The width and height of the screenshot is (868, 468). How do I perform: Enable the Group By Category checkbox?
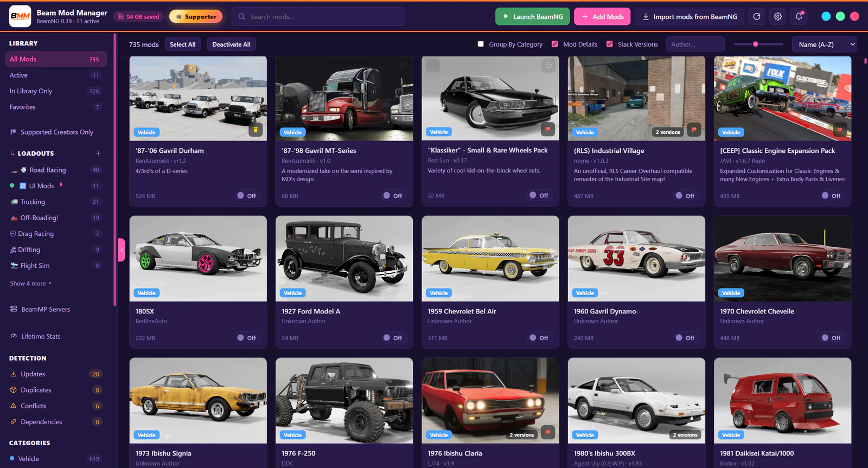point(481,44)
